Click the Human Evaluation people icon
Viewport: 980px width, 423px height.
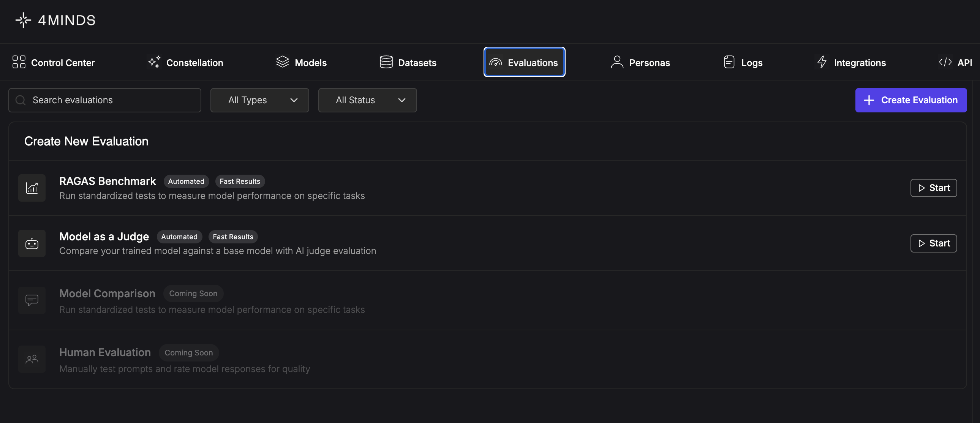tap(32, 359)
